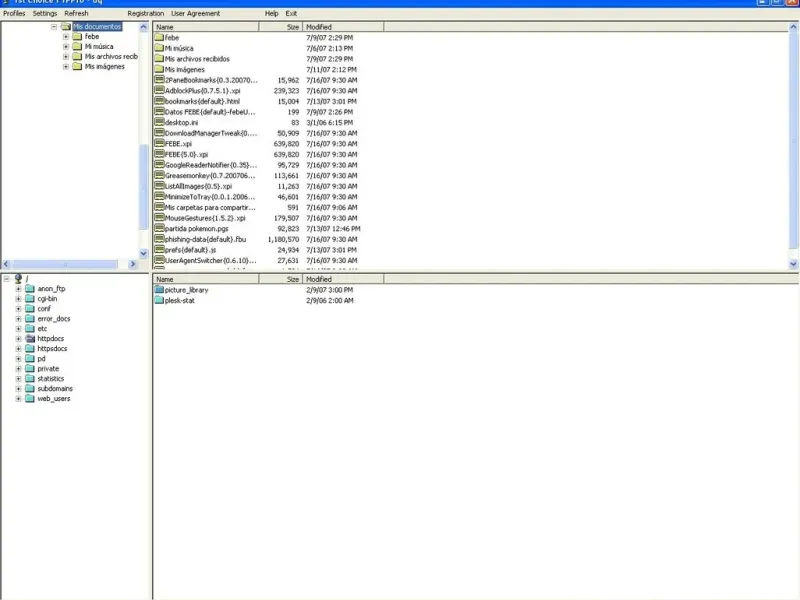Screen dimensions: 800x600
Task: Expand the httpdocs remote folder
Action: pos(18,339)
